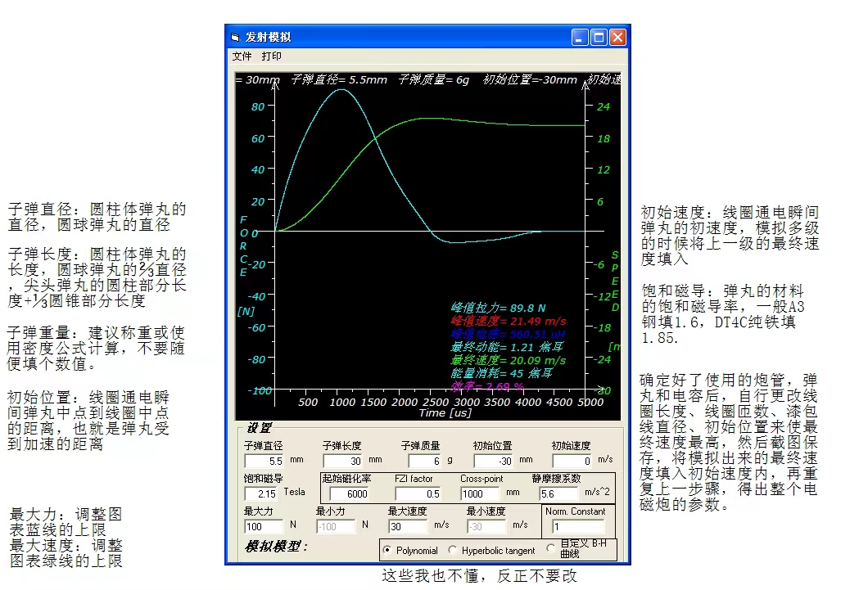Click the FZI factor input field

click(x=418, y=493)
